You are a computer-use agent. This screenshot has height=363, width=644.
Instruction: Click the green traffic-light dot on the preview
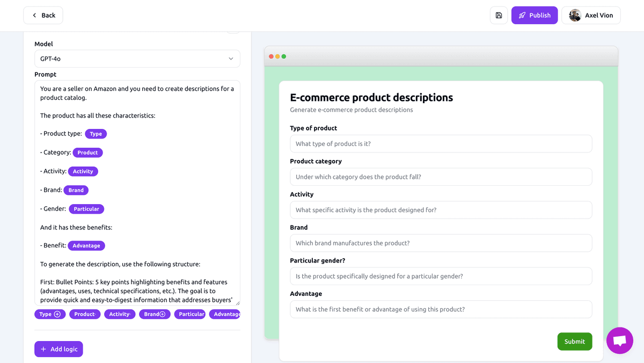tap(284, 56)
